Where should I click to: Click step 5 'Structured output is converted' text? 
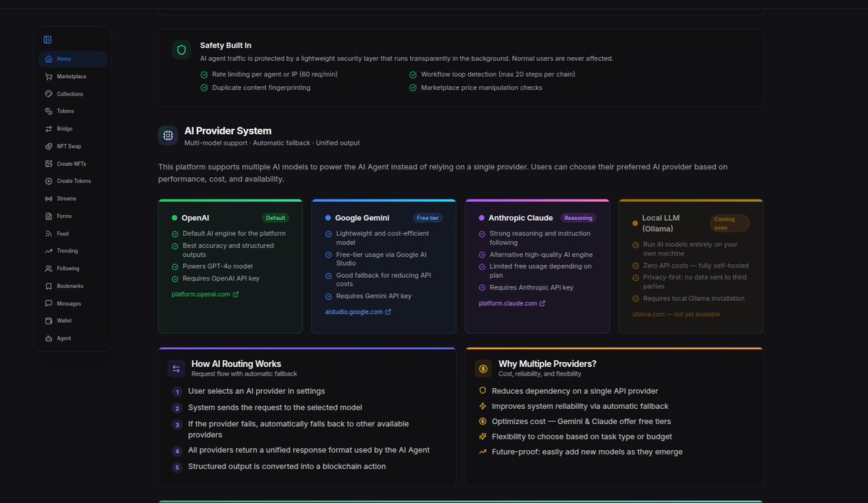pos(287,467)
